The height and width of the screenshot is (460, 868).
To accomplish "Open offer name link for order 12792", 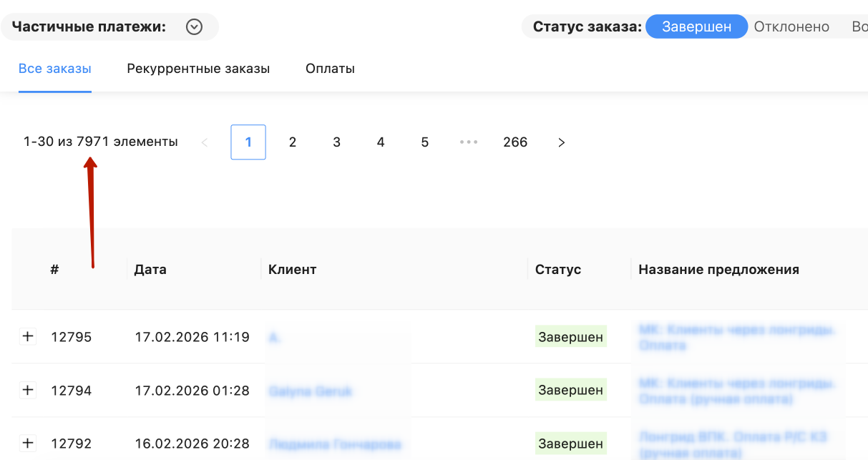I will click(733, 444).
